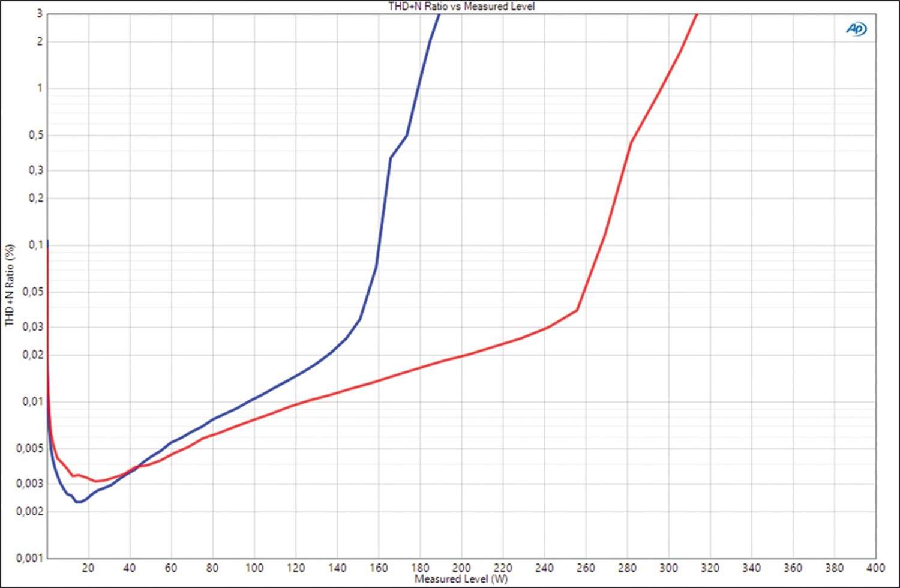Click x-axis tick label 300
Image resolution: width=900 pixels, height=588 pixels.
click(668, 568)
